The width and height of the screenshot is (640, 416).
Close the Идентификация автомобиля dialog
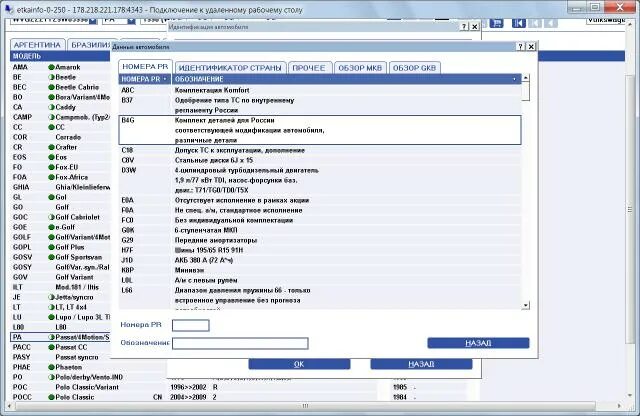[475, 27]
